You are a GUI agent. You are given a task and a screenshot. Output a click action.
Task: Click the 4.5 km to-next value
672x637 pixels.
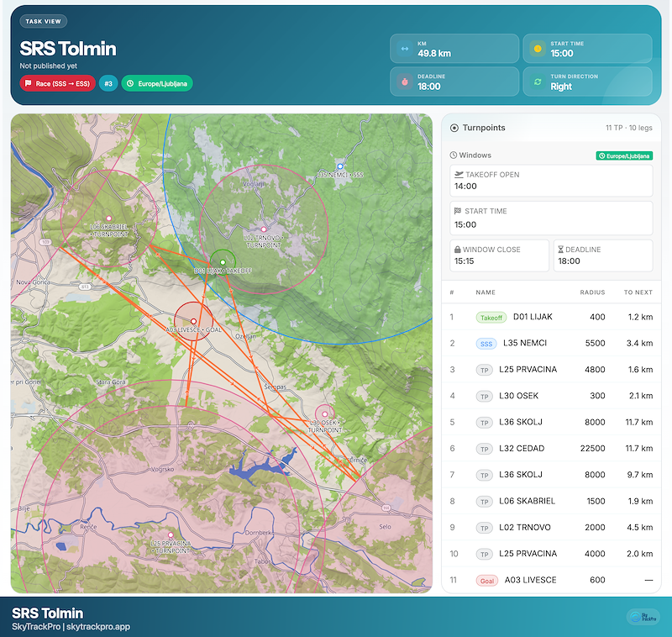click(x=640, y=527)
